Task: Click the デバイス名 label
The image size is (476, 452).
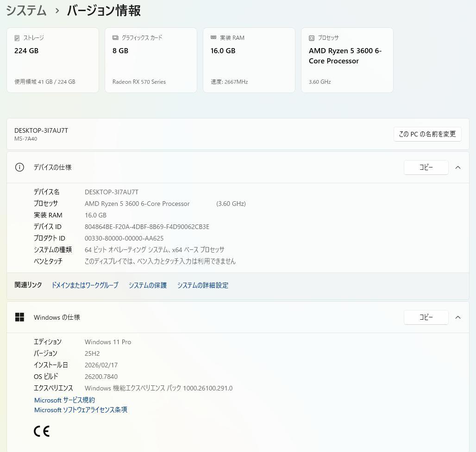Action: click(x=46, y=192)
